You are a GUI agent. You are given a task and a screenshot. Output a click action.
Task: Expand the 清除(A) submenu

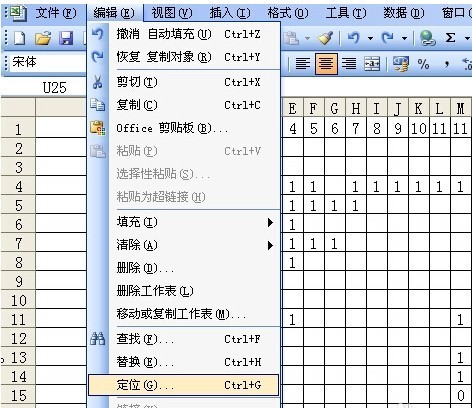tap(184, 245)
